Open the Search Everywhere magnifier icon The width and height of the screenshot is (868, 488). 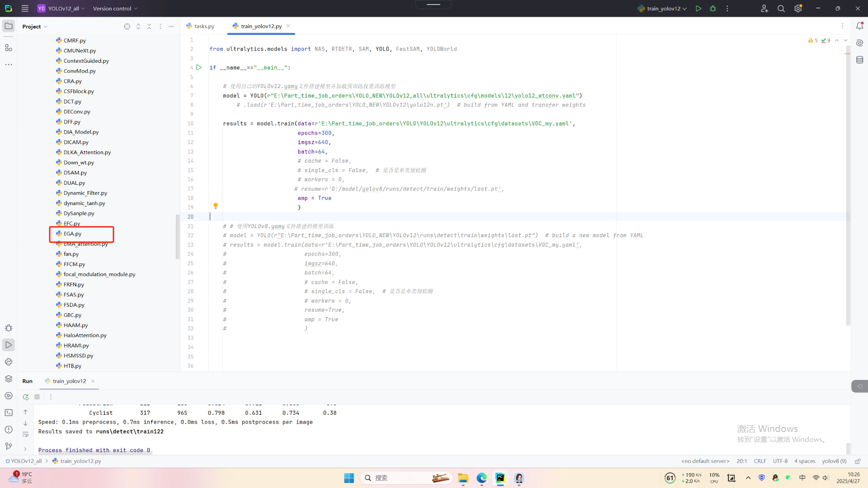point(781,9)
